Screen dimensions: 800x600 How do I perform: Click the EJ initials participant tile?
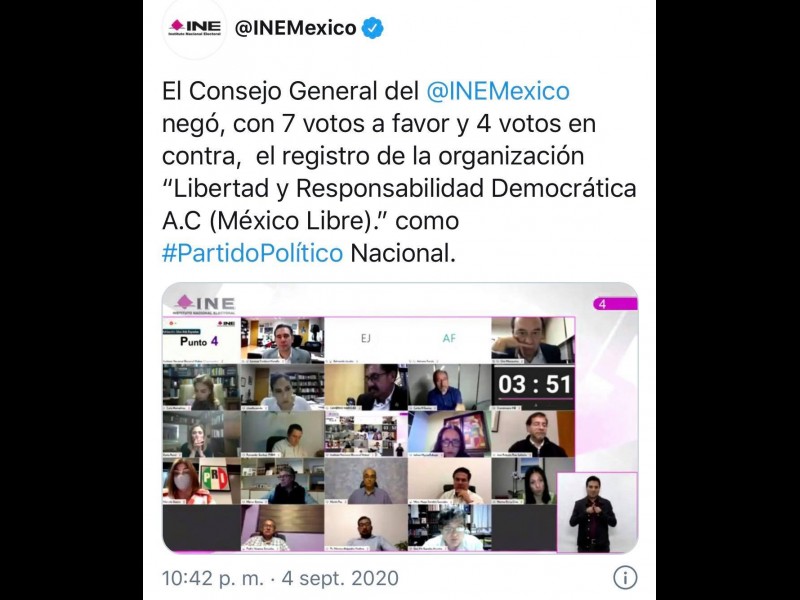pyautogui.click(x=366, y=339)
